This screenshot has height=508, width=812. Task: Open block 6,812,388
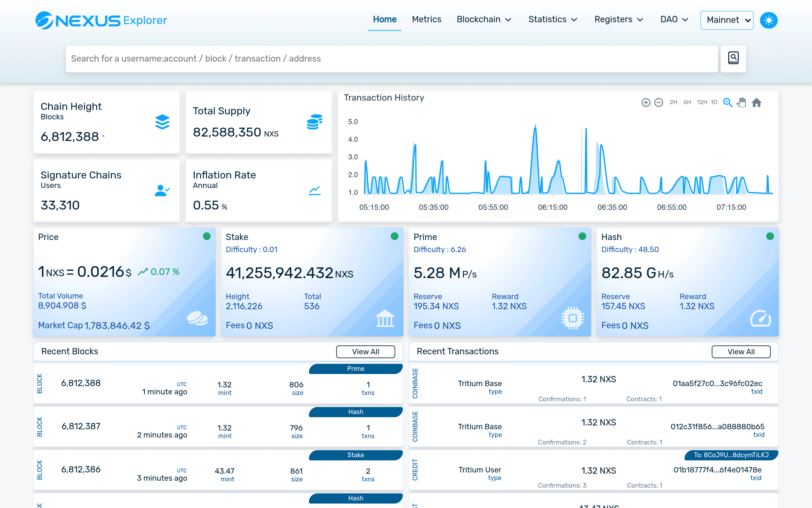(x=81, y=383)
